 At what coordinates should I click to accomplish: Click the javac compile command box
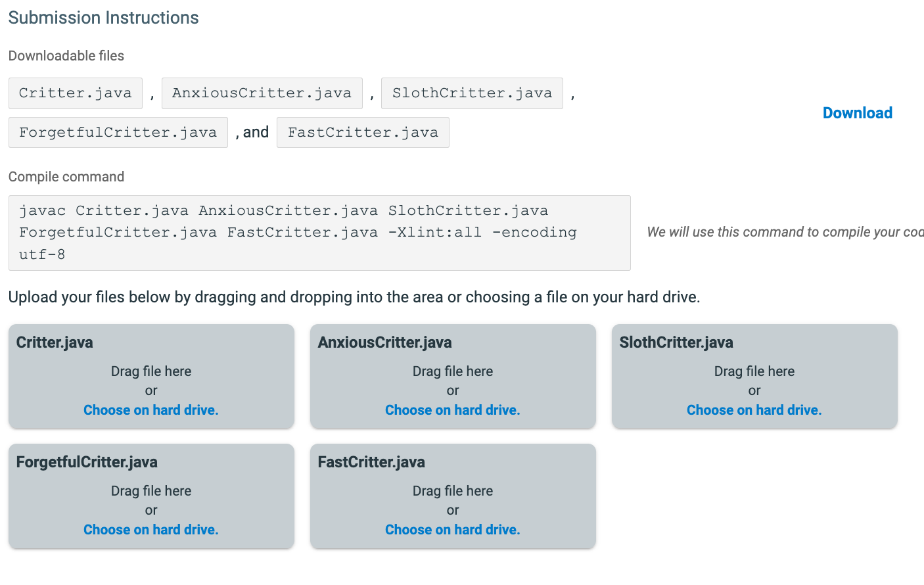tap(319, 233)
